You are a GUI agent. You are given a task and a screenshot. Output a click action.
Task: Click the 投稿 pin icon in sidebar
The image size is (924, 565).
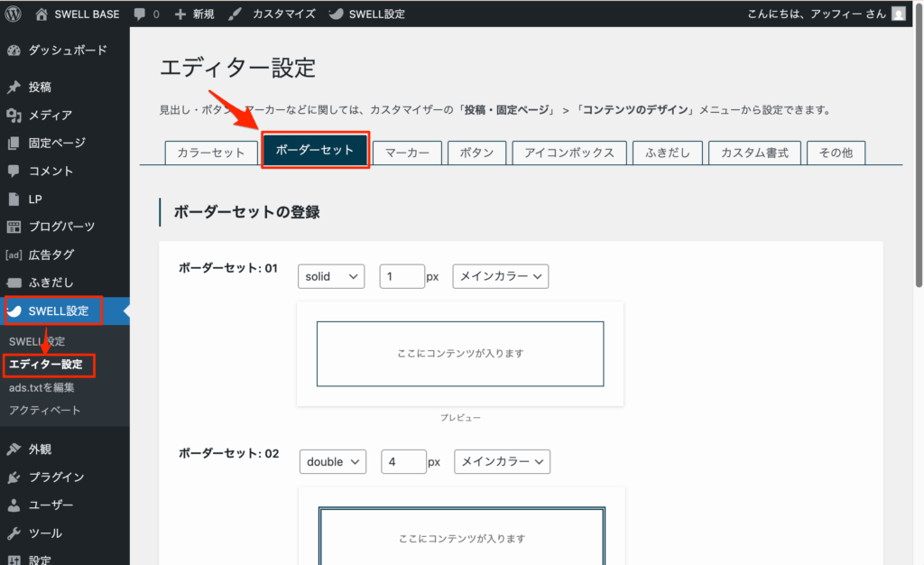coord(14,88)
